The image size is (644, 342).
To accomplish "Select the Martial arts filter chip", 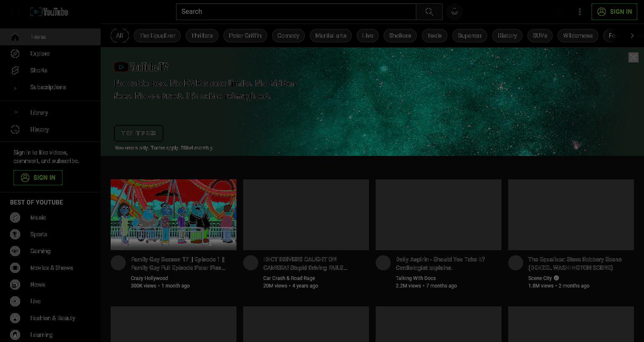I will click(x=331, y=36).
